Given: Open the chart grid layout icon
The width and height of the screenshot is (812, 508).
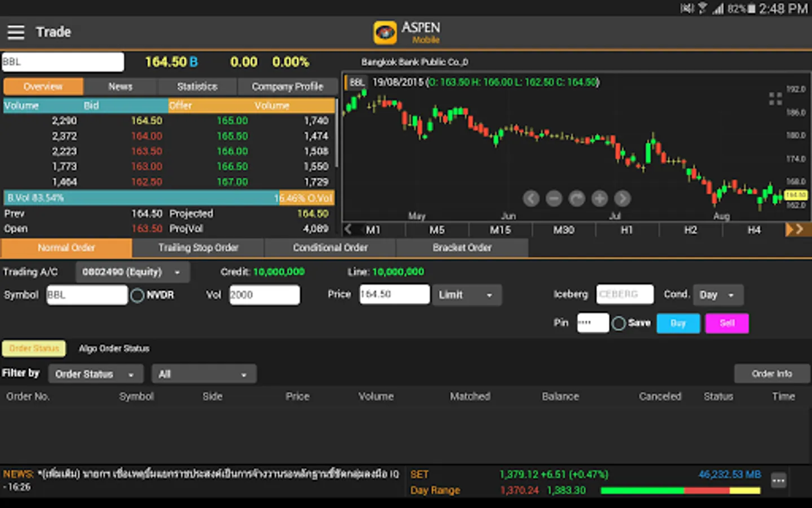Looking at the screenshot, I should click(775, 99).
